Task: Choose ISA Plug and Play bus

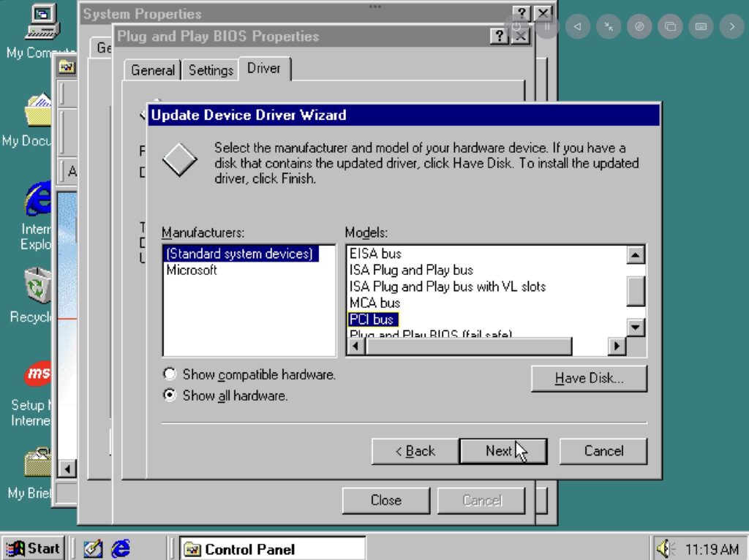Action: click(x=411, y=270)
